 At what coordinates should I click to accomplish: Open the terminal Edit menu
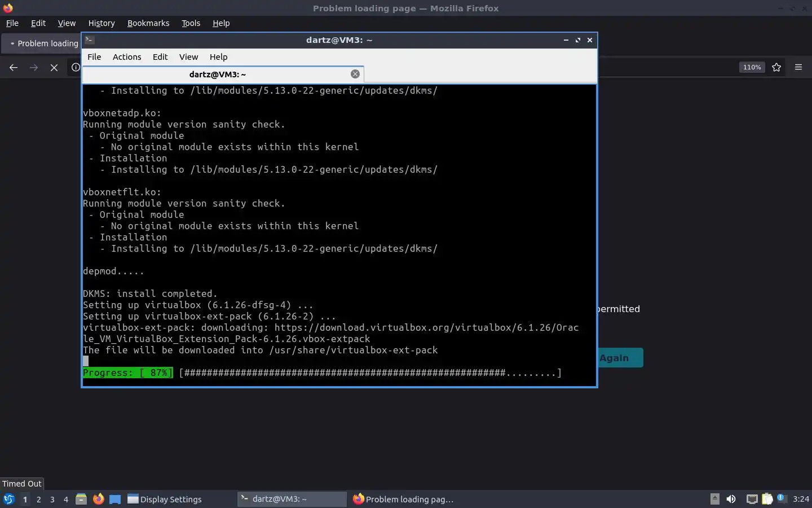[160, 57]
